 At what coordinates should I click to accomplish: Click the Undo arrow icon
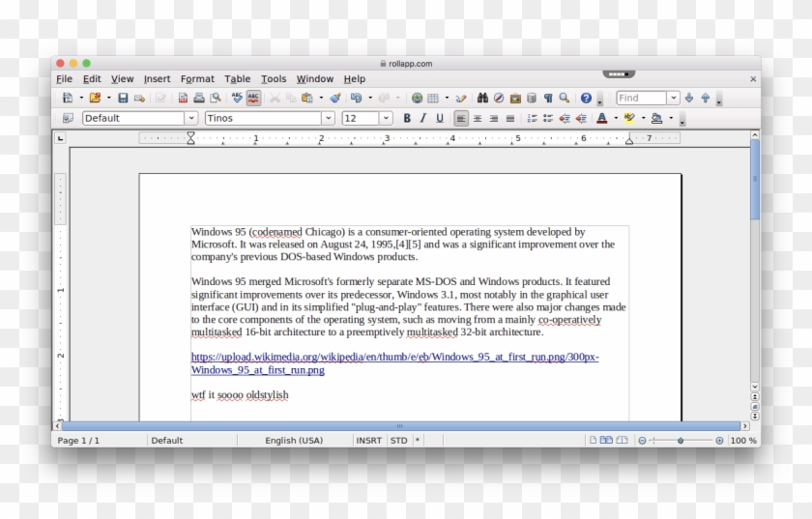click(357, 98)
